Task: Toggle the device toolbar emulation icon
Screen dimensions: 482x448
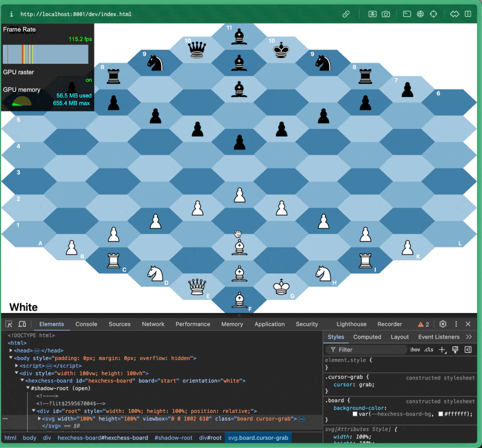Action: 22,324
